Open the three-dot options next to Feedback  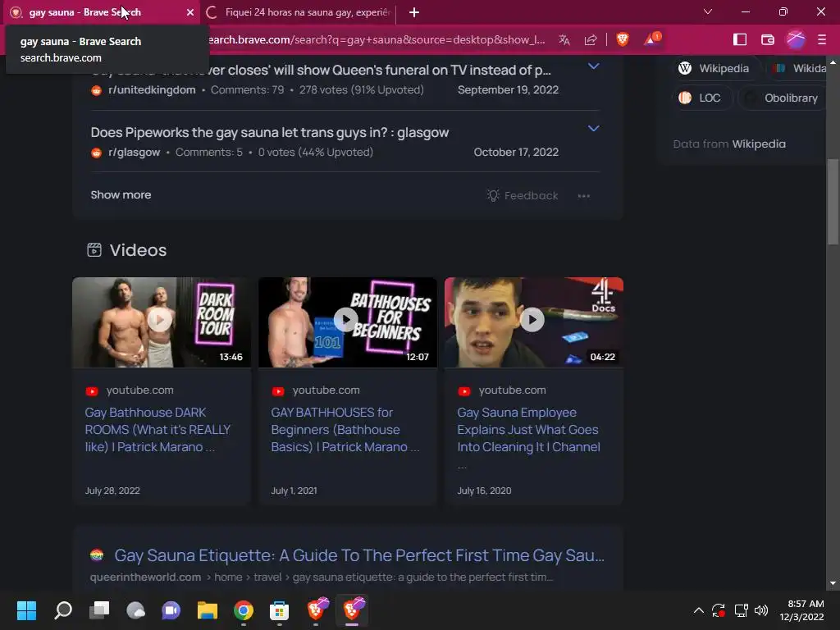583,196
